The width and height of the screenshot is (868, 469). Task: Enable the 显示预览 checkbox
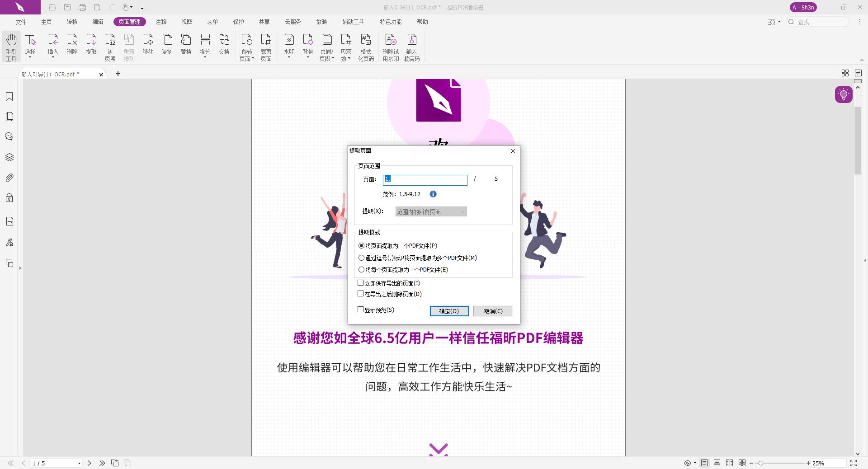(361, 310)
